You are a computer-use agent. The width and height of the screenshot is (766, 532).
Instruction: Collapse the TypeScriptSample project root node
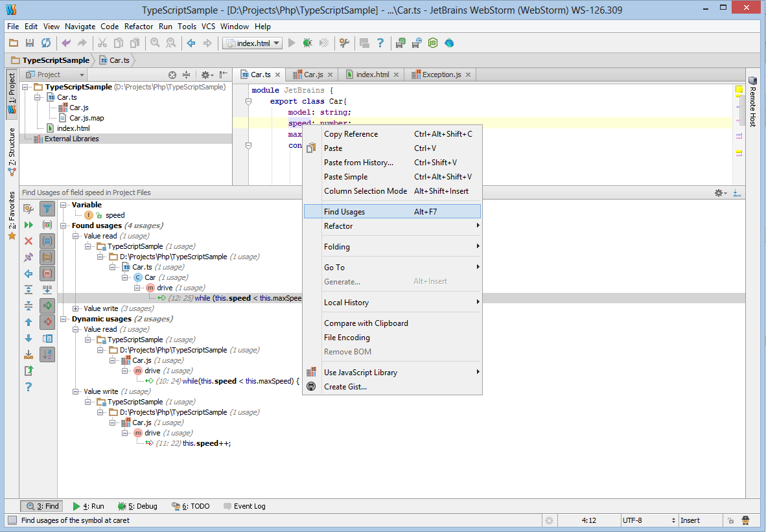coord(25,87)
